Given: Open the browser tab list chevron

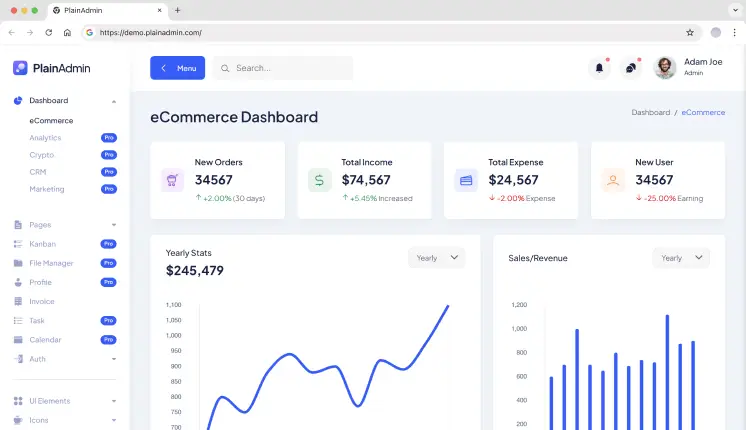Looking at the screenshot, I should tap(736, 10).
